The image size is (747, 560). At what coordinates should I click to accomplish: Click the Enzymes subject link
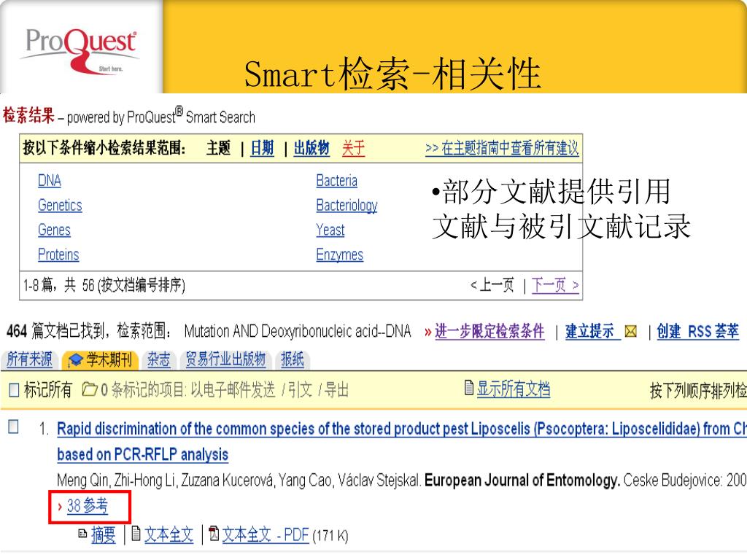click(340, 254)
